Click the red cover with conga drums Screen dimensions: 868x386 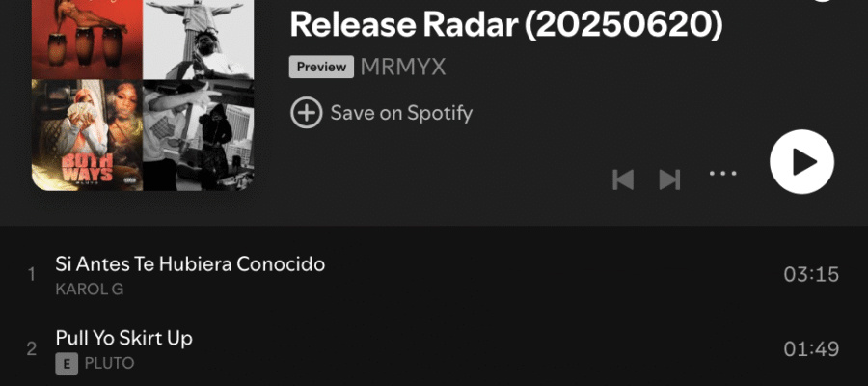pos(87,40)
